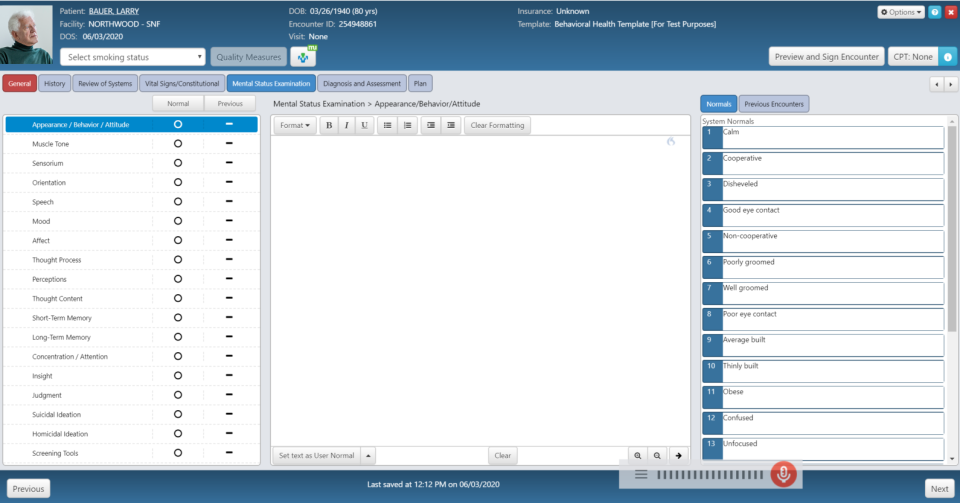The image size is (960, 503).
Task: Expand the Set text as User Normal arrow
Action: (x=368, y=455)
